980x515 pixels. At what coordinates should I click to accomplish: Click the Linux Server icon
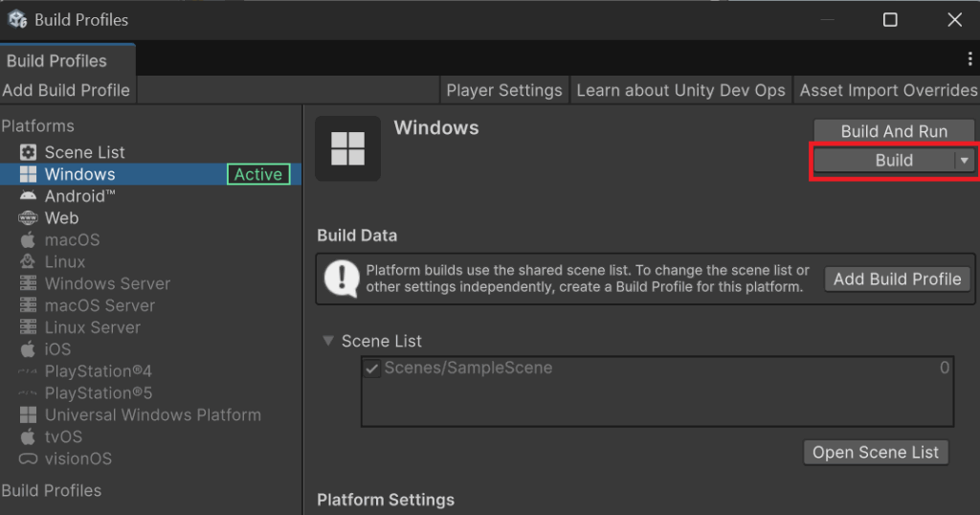click(28, 326)
